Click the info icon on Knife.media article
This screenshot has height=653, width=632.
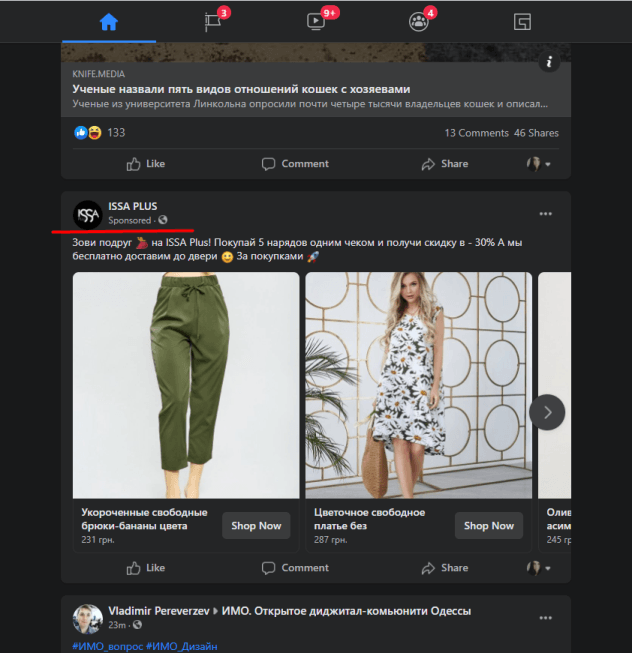tap(548, 63)
